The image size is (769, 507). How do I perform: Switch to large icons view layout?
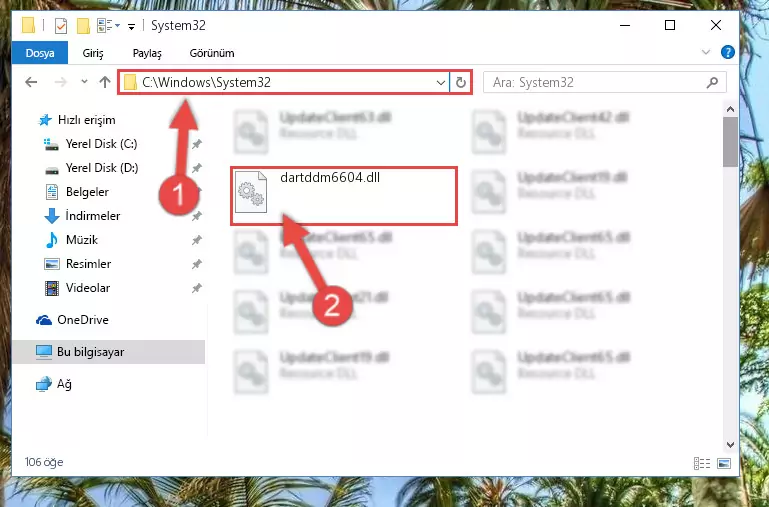pyautogui.click(x=724, y=463)
